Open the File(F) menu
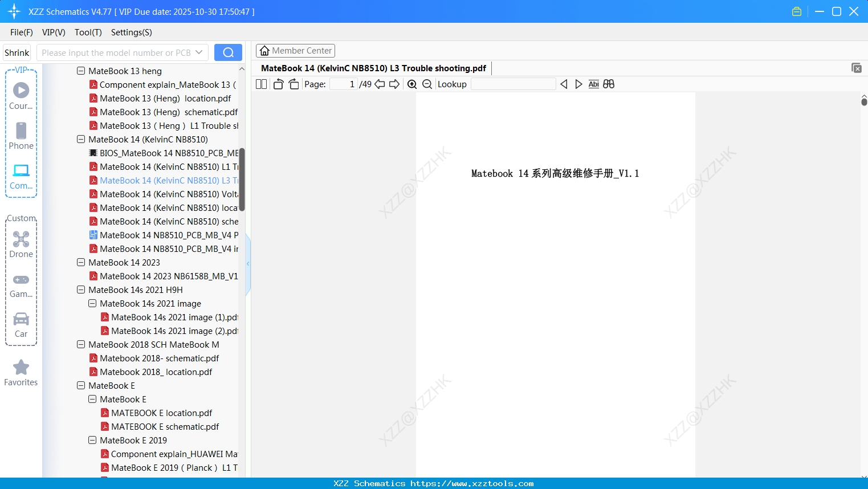This screenshot has height=489, width=868. point(22,32)
